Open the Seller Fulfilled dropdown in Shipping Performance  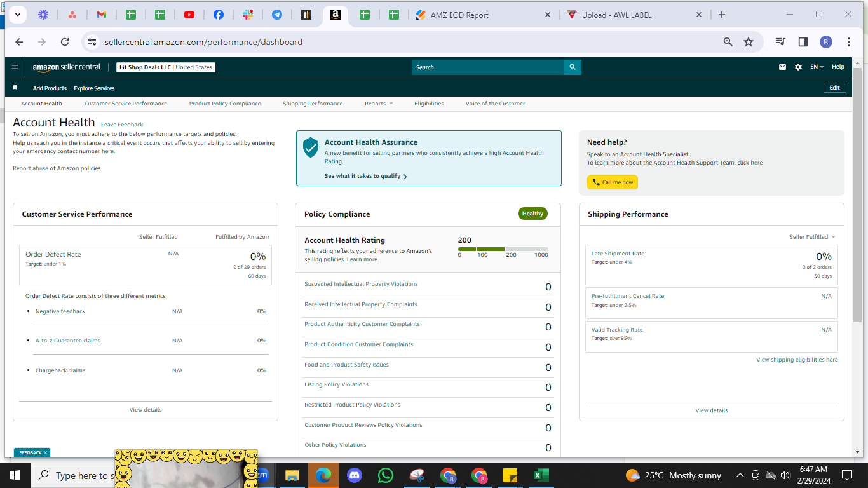tap(812, 237)
